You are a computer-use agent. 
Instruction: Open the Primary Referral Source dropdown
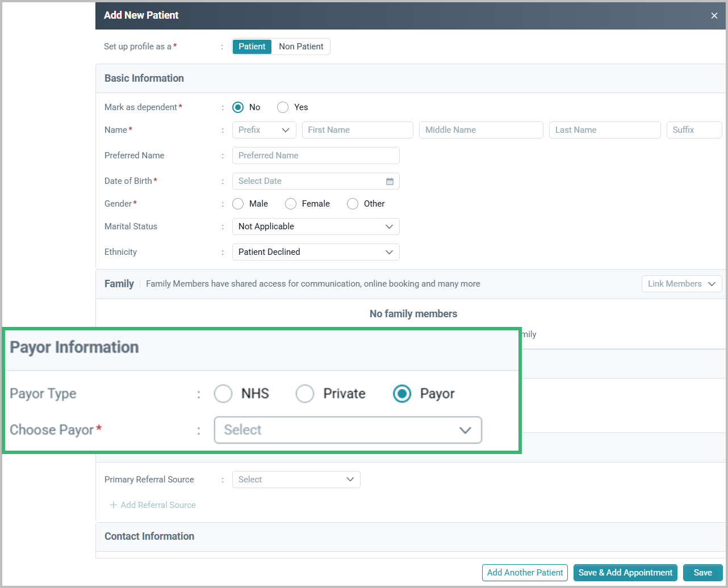(296, 480)
